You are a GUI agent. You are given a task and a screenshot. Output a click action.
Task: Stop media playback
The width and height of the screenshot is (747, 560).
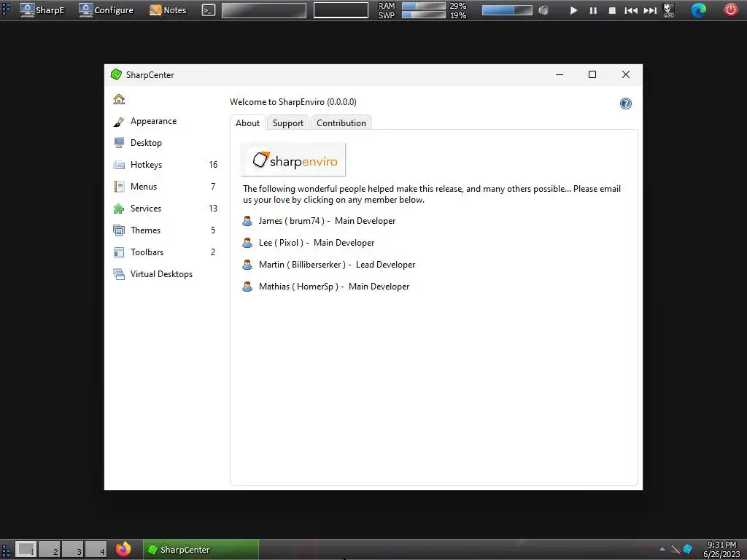[x=612, y=10]
